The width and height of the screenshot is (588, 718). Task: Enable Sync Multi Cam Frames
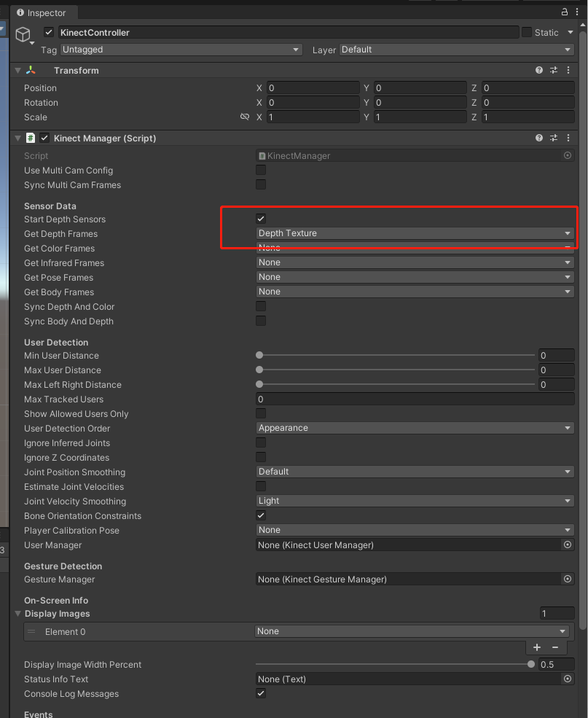[x=261, y=184]
